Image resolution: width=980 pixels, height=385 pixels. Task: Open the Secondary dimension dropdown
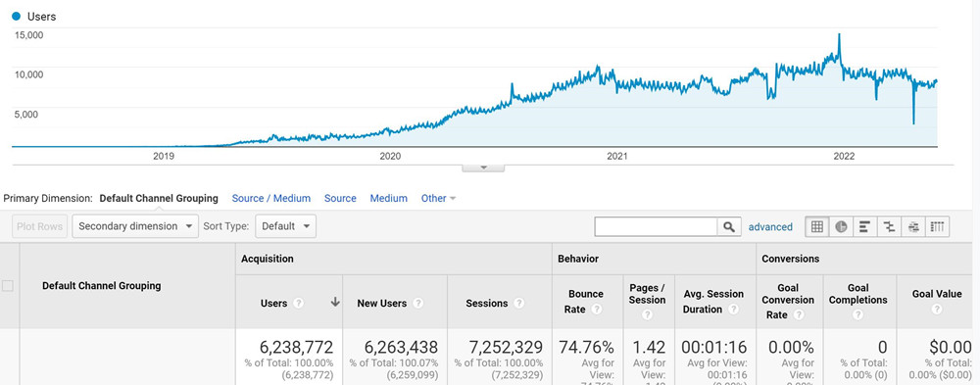point(135,226)
